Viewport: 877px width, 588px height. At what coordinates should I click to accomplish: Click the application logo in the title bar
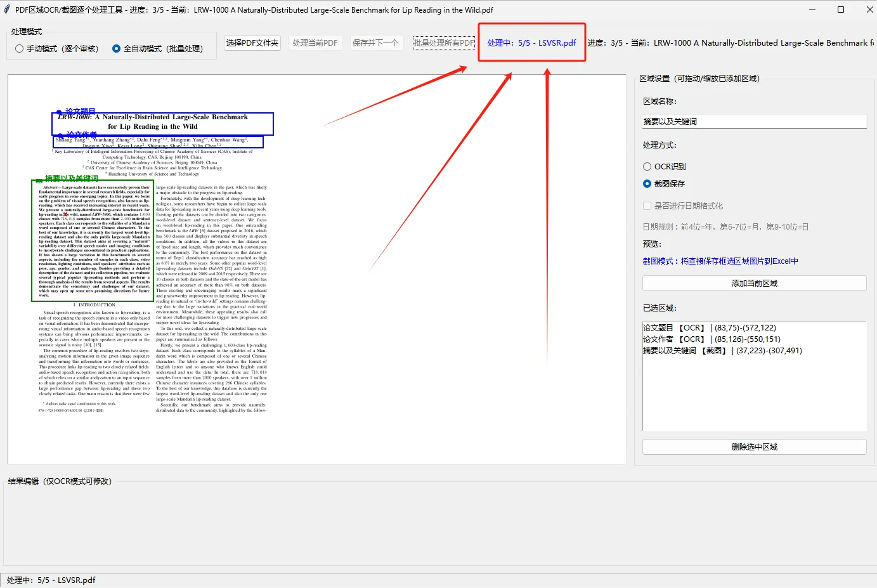(x=7, y=10)
